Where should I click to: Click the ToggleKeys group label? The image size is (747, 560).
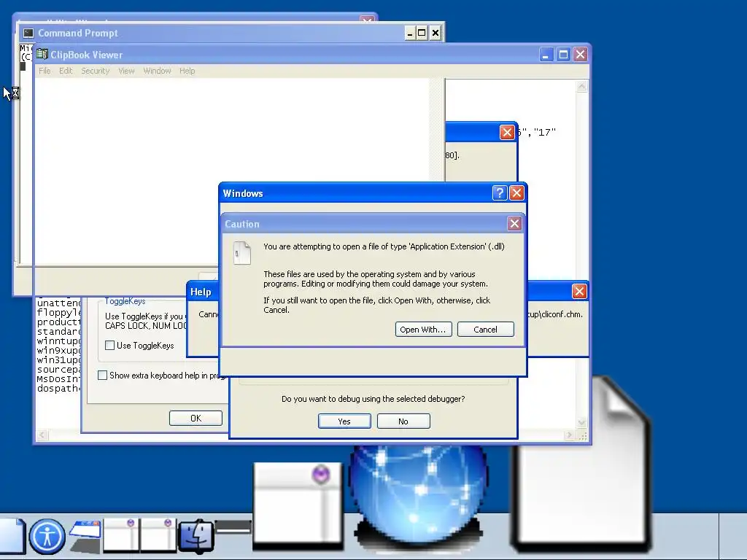coord(125,301)
